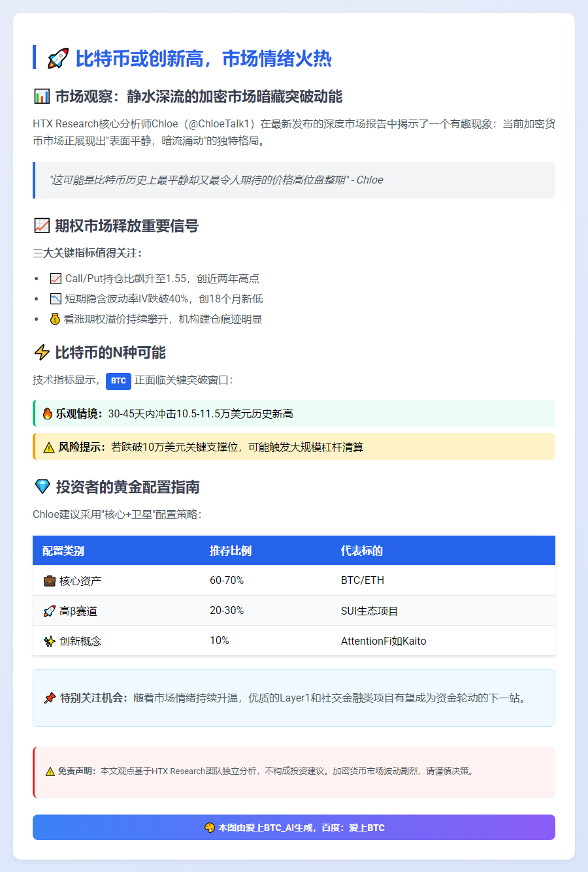
Task: Click the warning icon beside 免责声明
Action: [x=50, y=771]
